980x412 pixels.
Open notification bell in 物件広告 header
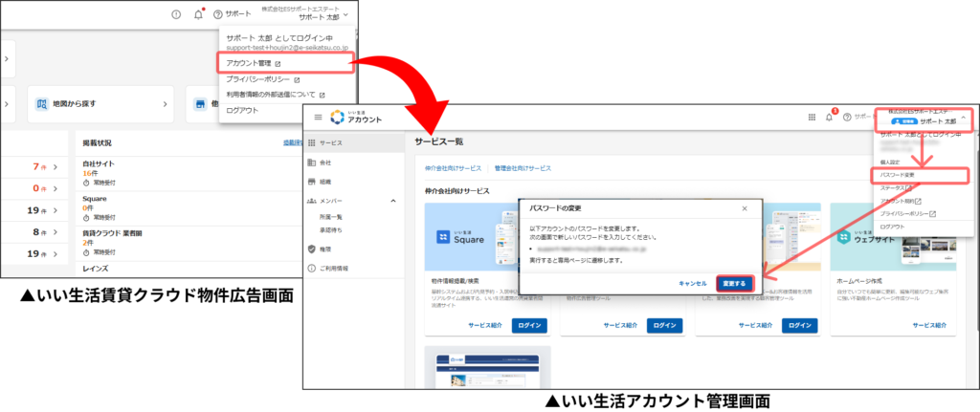click(199, 14)
